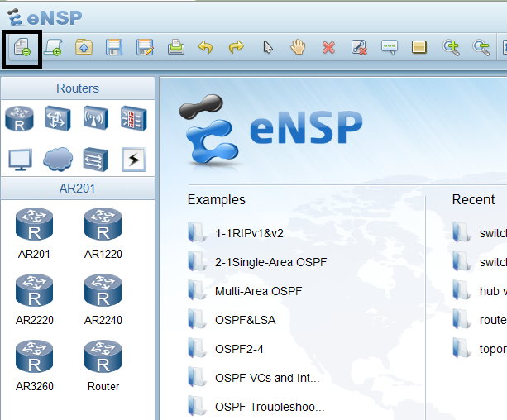
Task: Choose the AR2240 router model
Action: pos(103,300)
